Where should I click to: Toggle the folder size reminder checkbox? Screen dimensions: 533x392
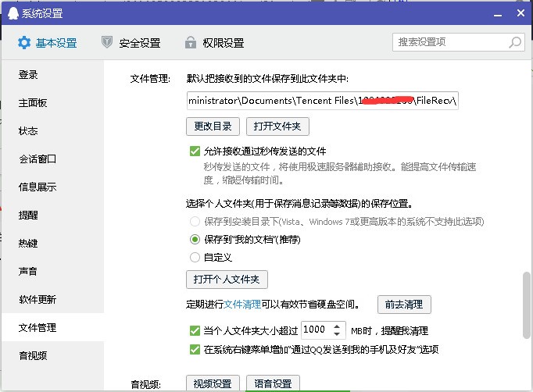coord(195,330)
